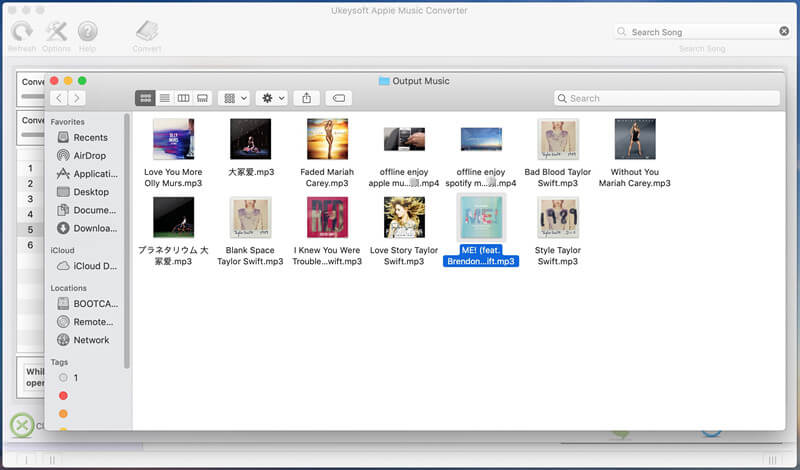Screen dimensions: 800x470
Task: Select Blank Space Taylor Swift.mp3 thumbnail
Action: tap(251, 217)
